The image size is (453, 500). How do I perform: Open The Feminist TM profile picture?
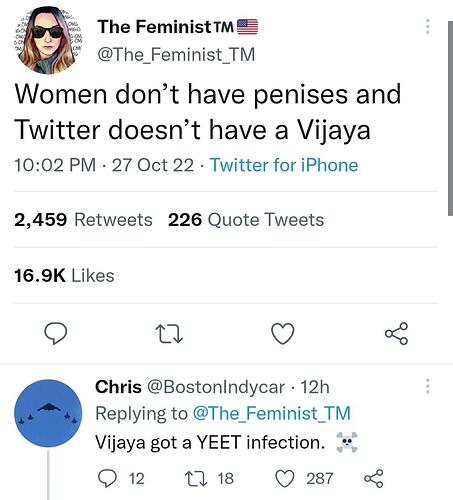pos(48,39)
